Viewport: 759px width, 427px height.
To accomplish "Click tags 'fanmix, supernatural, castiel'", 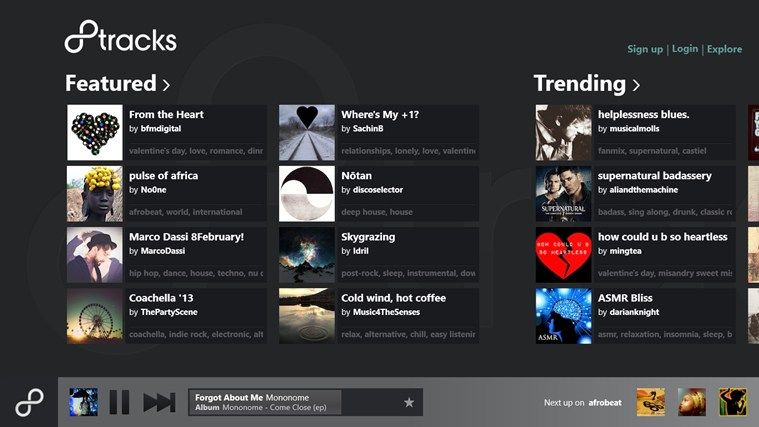I will (652, 151).
